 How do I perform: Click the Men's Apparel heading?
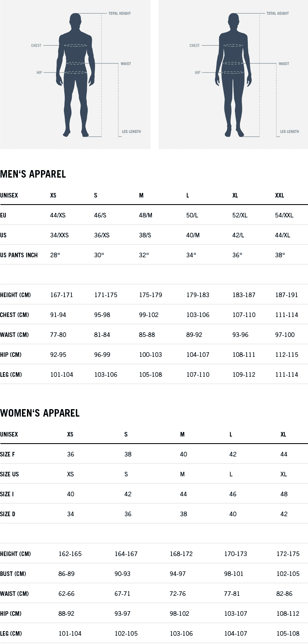pyautogui.click(x=33, y=174)
